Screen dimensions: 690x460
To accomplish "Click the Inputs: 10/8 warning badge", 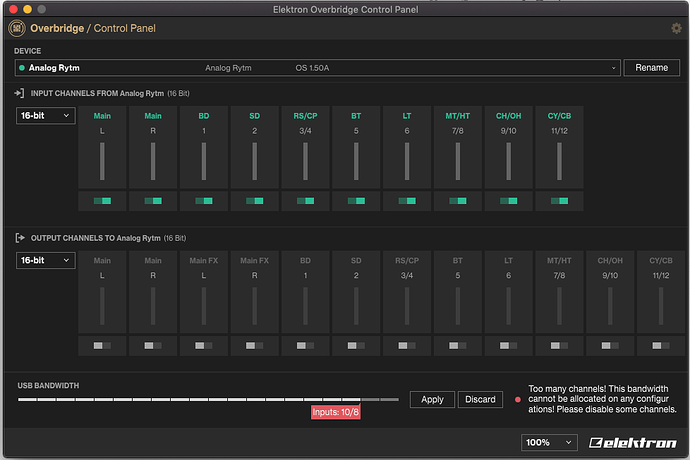I will [336, 412].
